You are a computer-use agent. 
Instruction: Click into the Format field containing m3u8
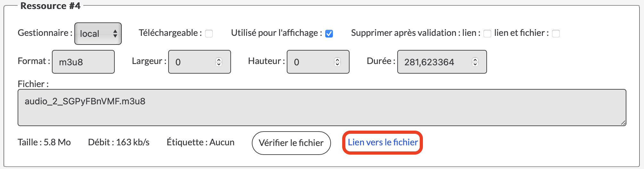(83, 62)
